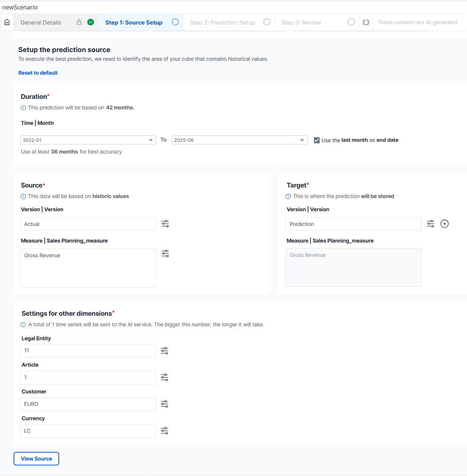Screen dimensions: 467x476
Task: Uncheck Use the last month as end date
Action: coord(317,140)
